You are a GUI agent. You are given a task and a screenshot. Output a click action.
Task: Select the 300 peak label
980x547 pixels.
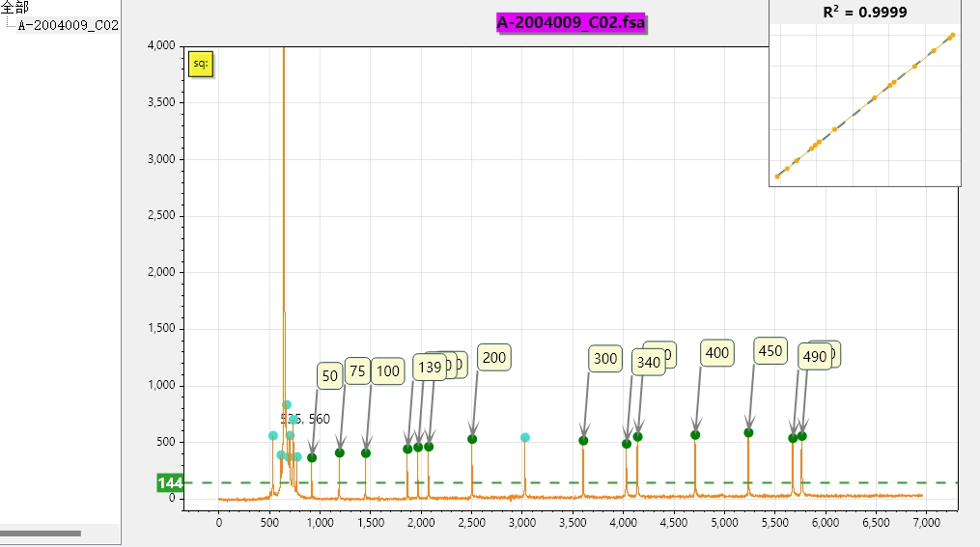[604, 359]
